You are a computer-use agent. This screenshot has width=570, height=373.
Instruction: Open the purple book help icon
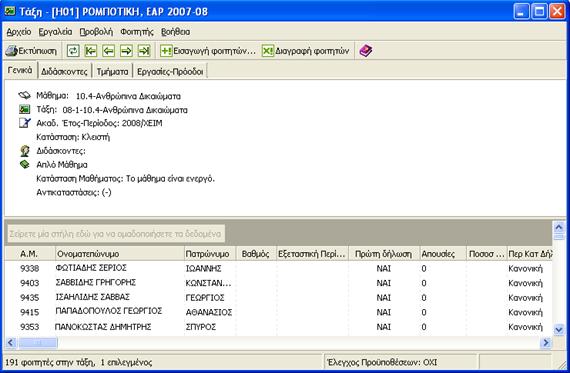(366, 51)
